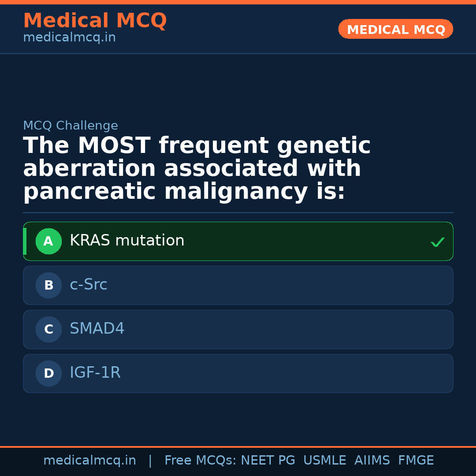Click FMGE in the footer
The height and width of the screenshot is (476, 476).
coord(416,461)
